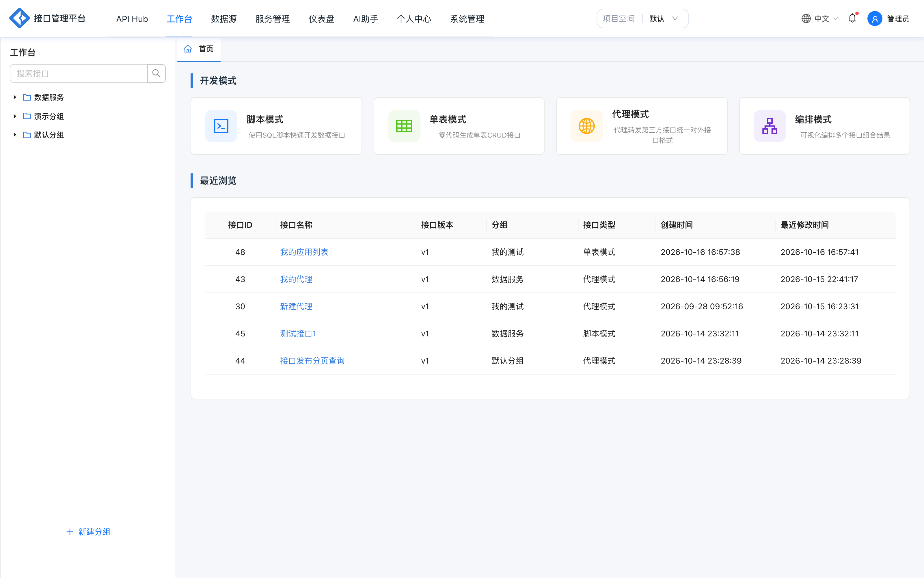
Task: Select the 首页 tab
Action: pos(199,49)
